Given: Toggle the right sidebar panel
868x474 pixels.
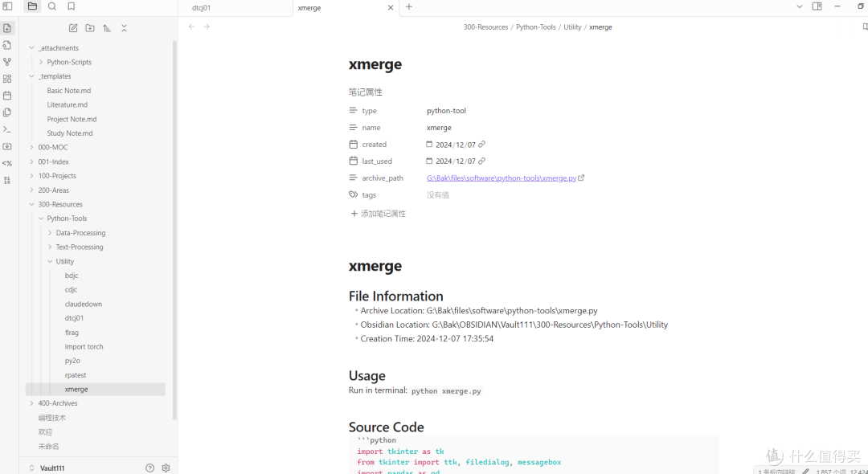Looking at the screenshot, I should click(x=817, y=6).
